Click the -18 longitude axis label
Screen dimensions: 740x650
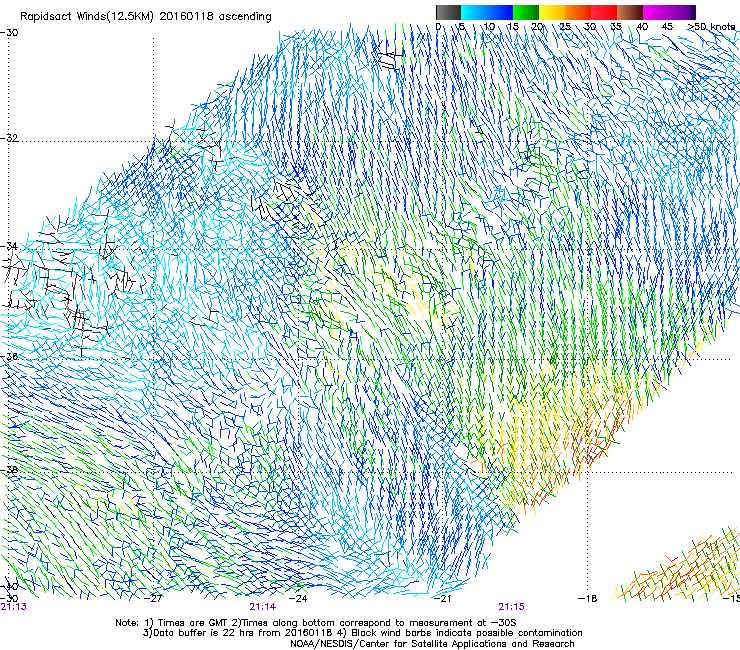pyautogui.click(x=588, y=598)
